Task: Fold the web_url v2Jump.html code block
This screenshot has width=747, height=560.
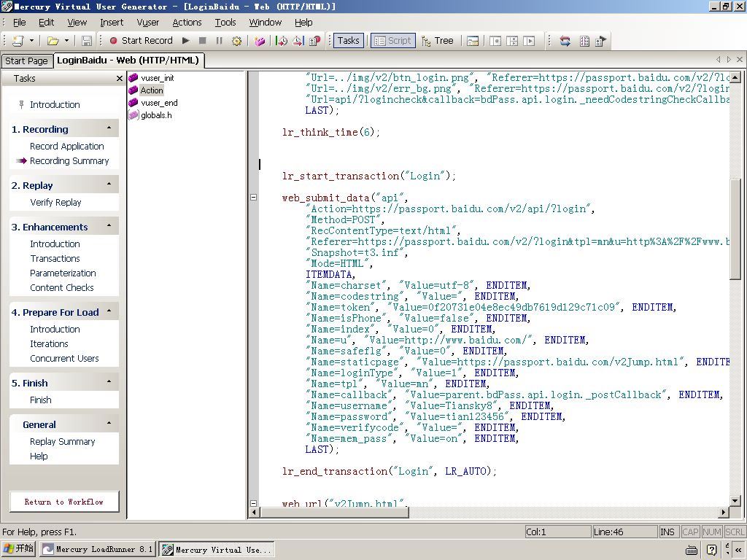Action: (x=253, y=503)
